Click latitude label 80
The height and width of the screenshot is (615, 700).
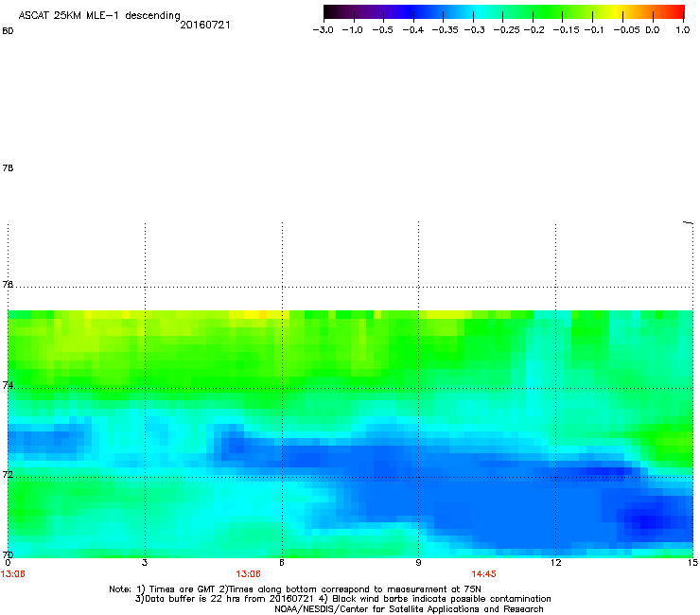8,31
